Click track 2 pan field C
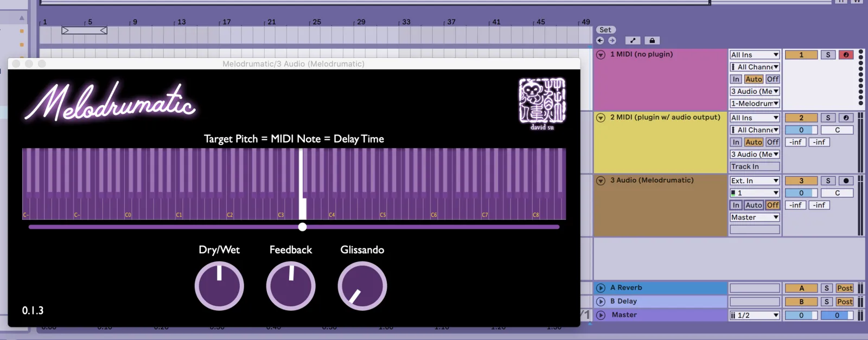The image size is (868, 340). pos(837,130)
